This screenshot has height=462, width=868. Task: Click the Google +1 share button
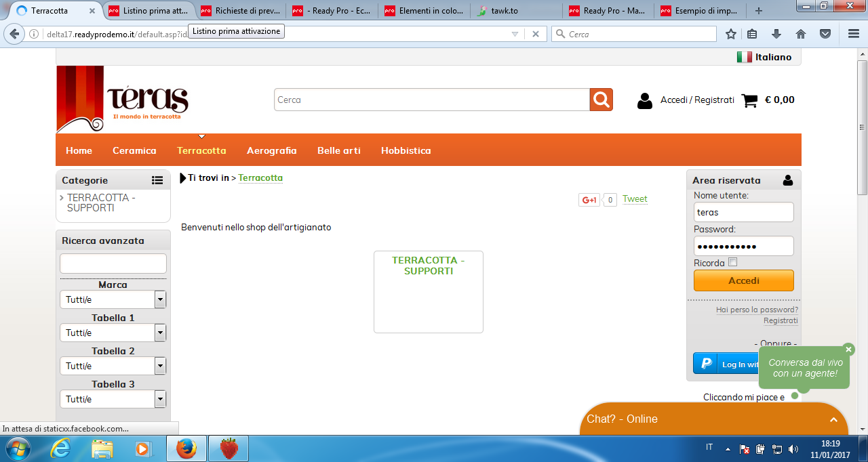pos(589,200)
